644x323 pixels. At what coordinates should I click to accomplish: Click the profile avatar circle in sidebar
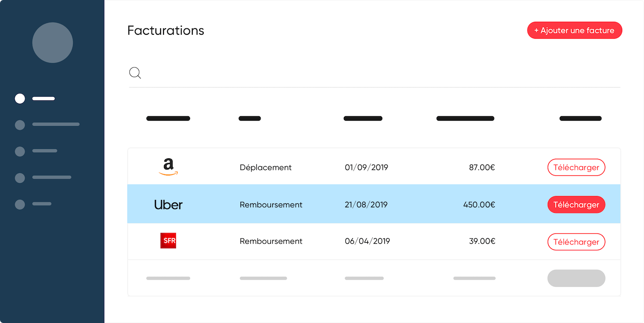pos(52,42)
